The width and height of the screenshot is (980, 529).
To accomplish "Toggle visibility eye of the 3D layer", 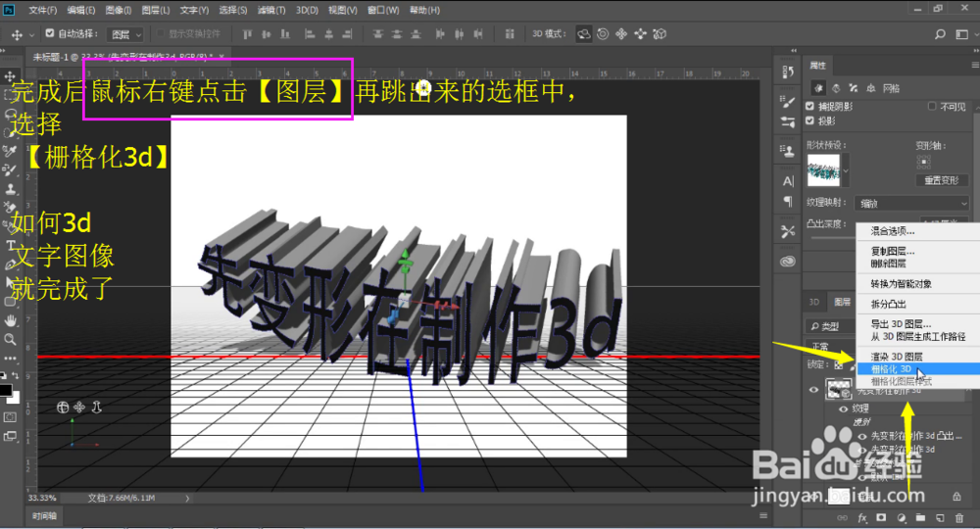I will click(813, 390).
